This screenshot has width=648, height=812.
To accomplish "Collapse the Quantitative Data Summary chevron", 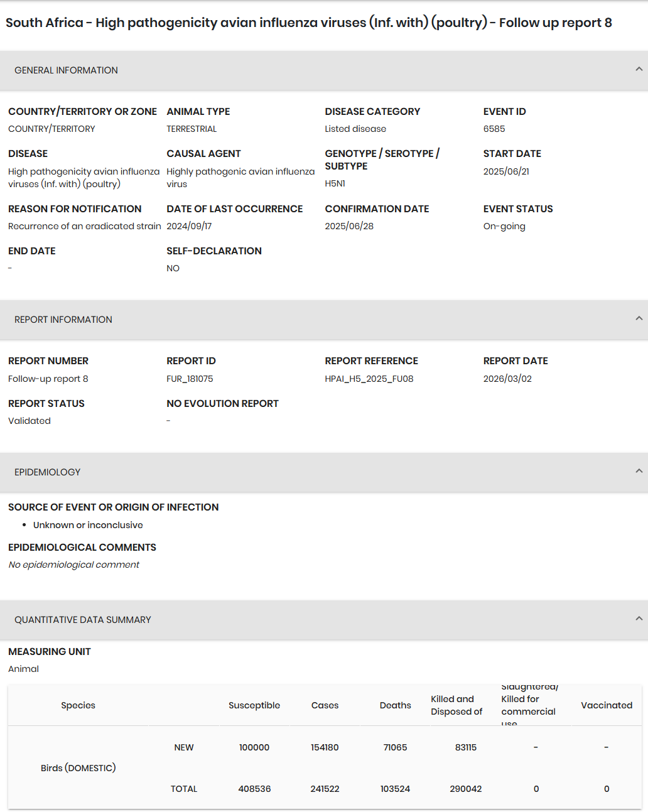I will click(639, 619).
